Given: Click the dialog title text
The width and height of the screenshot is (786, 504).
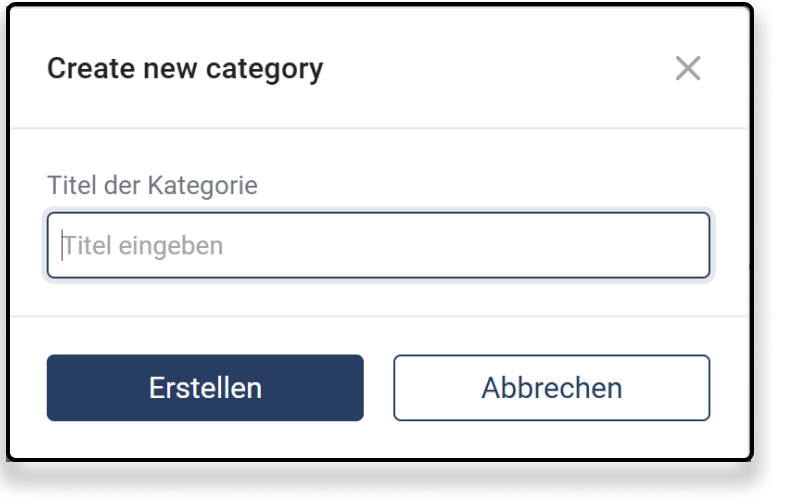Looking at the screenshot, I should coord(185,69).
